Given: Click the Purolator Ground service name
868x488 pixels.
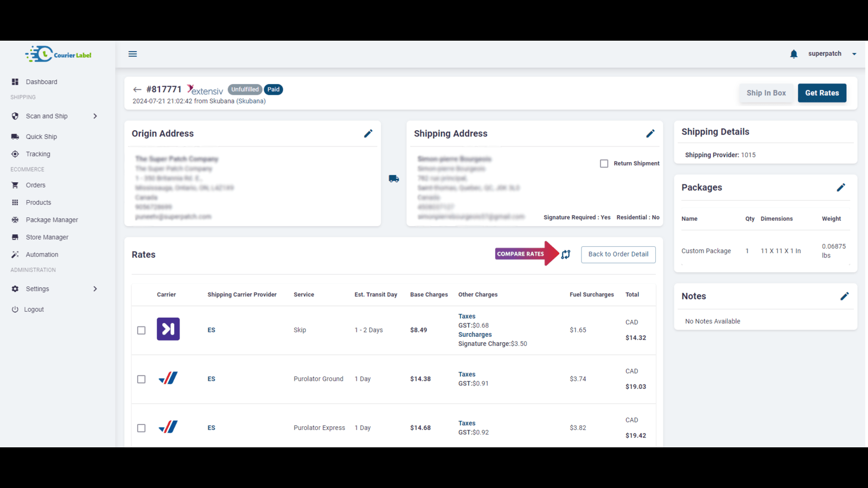Looking at the screenshot, I should click(x=318, y=379).
